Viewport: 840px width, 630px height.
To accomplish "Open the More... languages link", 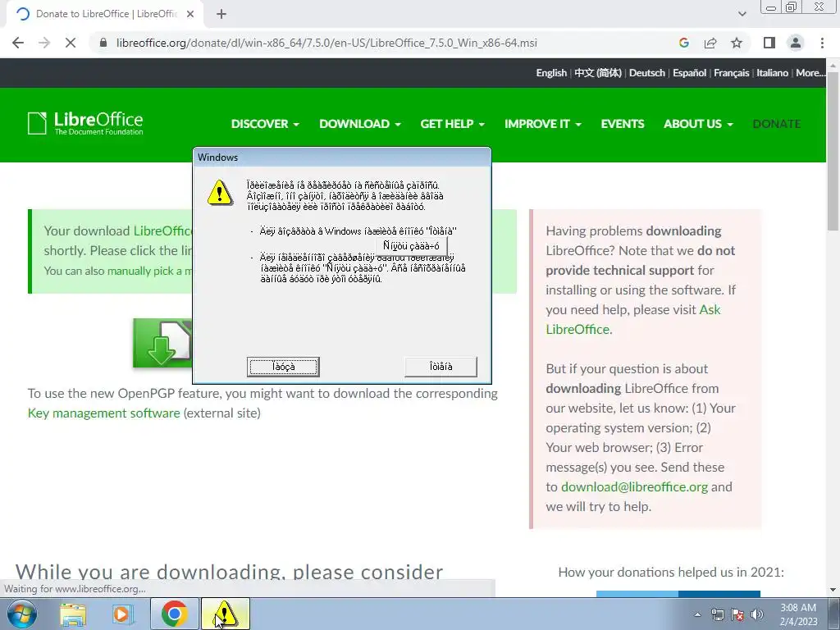I will pyautogui.click(x=810, y=73).
